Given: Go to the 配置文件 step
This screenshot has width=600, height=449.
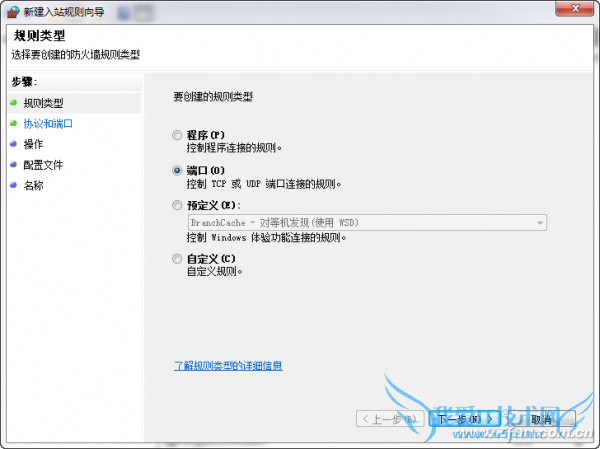Looking at the screenshot, I should tap(43, 165).
